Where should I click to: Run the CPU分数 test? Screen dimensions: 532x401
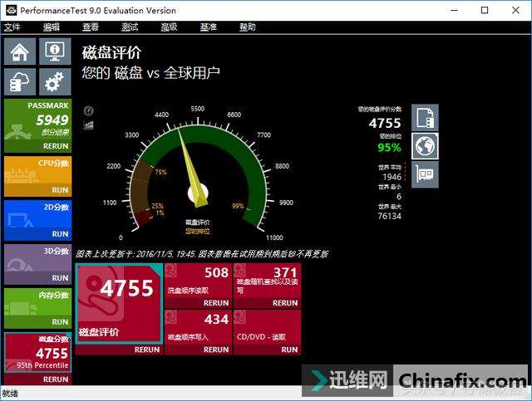click(x=60, y=190)
